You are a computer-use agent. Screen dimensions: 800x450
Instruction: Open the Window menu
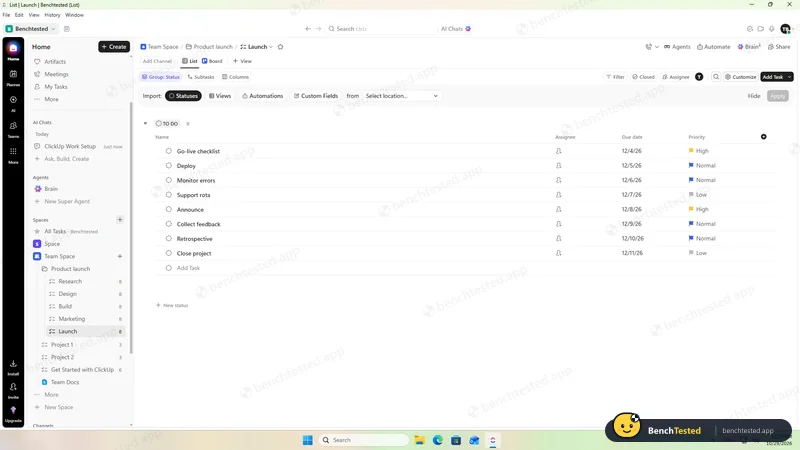point(74,15)
